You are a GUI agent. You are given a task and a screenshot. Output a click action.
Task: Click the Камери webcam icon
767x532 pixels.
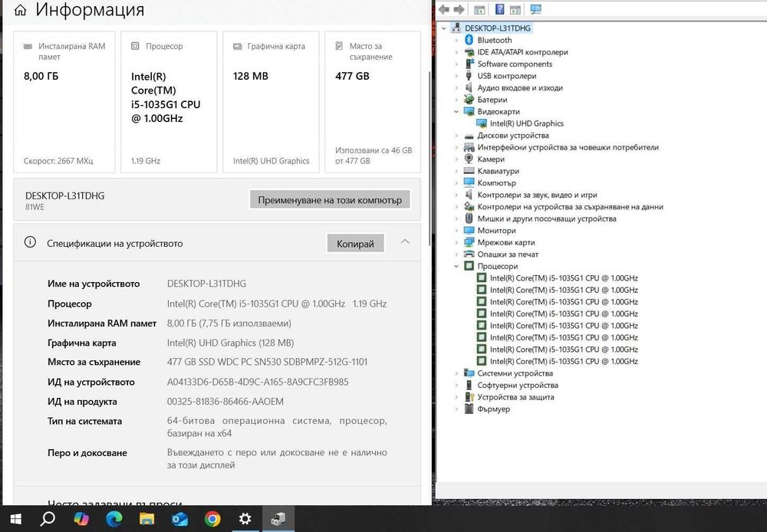(x=469, y=159)
